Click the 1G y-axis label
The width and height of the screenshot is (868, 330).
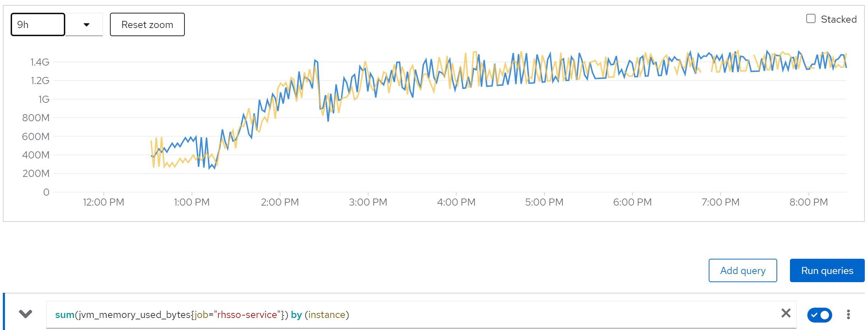(x=44, y=99)
